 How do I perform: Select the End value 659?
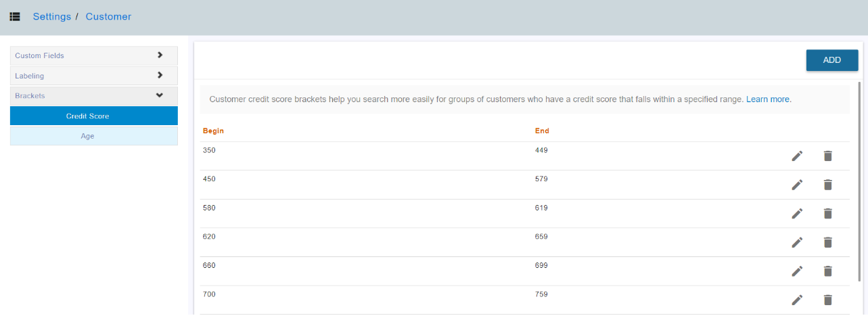[541, 237]
